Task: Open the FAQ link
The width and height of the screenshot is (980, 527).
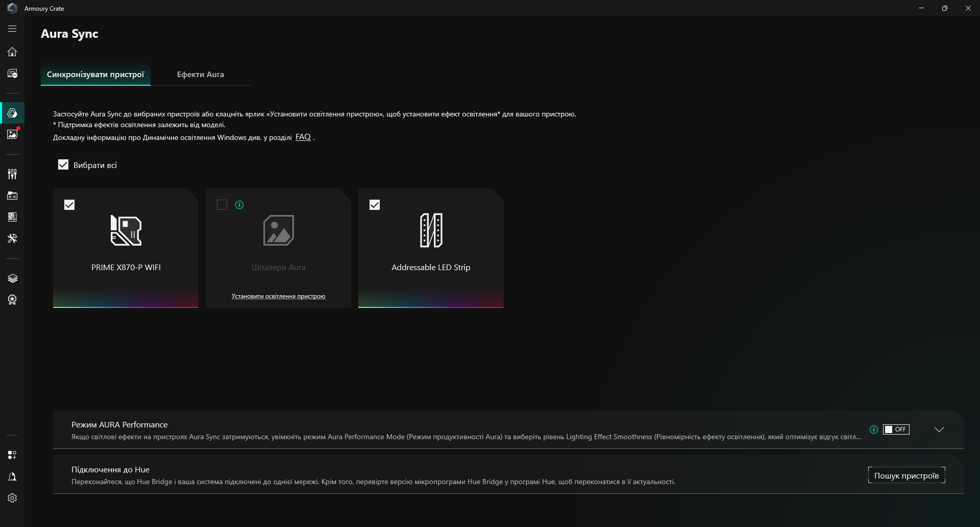Action: tap(303, 137)
